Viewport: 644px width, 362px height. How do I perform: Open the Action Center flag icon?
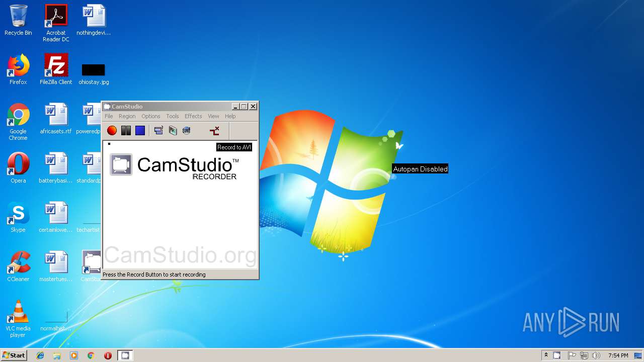click(572, 355)
